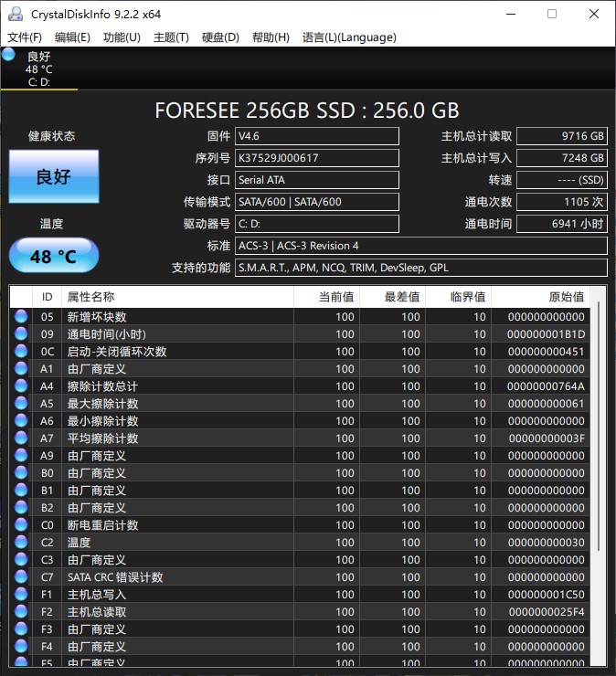Click the ID column header
This screenshot has width=616, height=676.
[47, 297]
